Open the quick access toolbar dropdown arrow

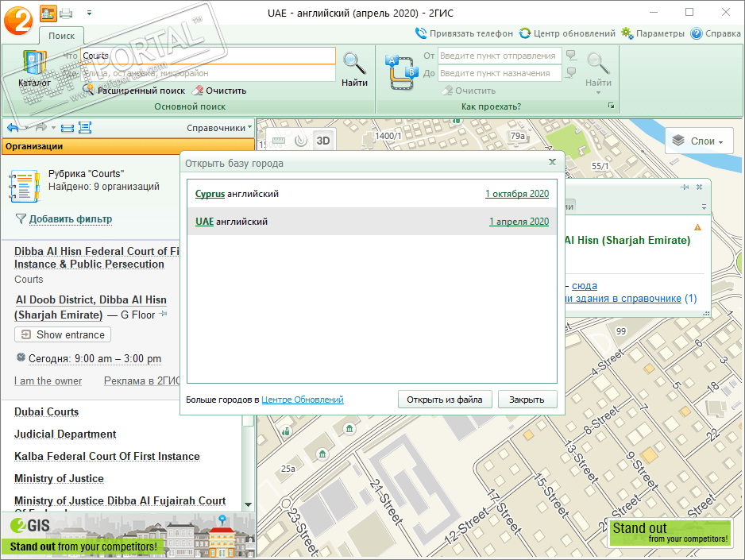pos(89,14)
